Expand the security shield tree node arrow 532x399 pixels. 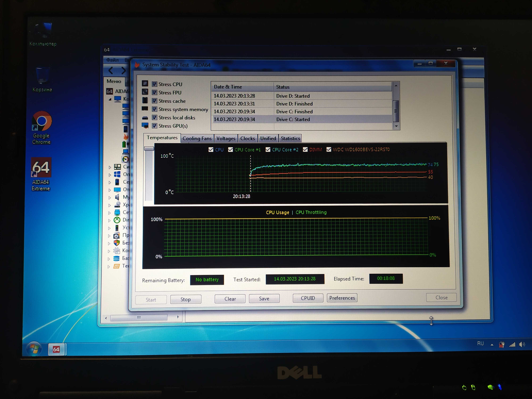(109, 243)
